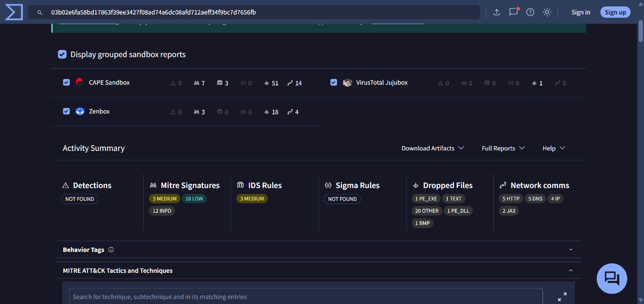The image size is (644, 304).
Task: Click the 18 LOW badge
Action: [194, 199]
